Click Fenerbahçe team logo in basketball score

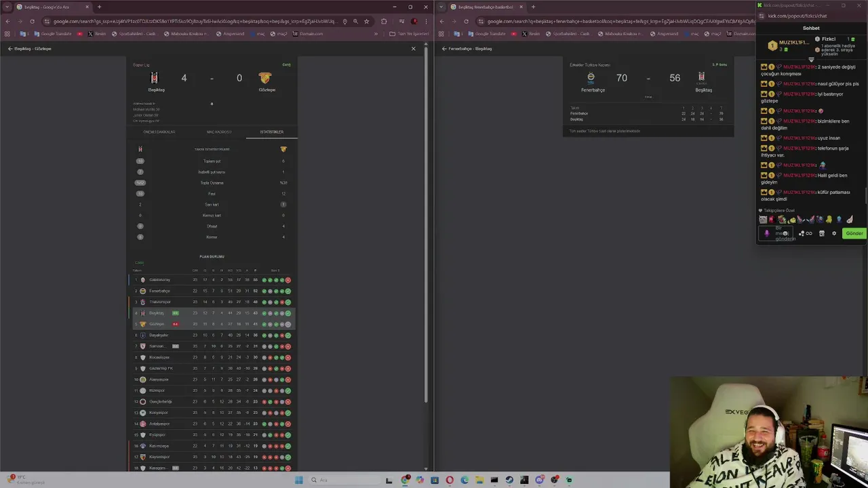[x=591, y=78]
